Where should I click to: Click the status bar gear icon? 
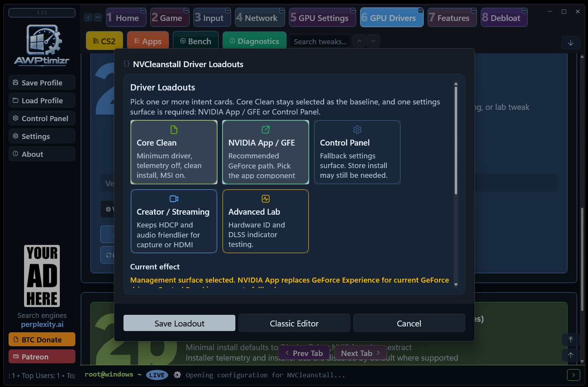(x=177, y=375)
